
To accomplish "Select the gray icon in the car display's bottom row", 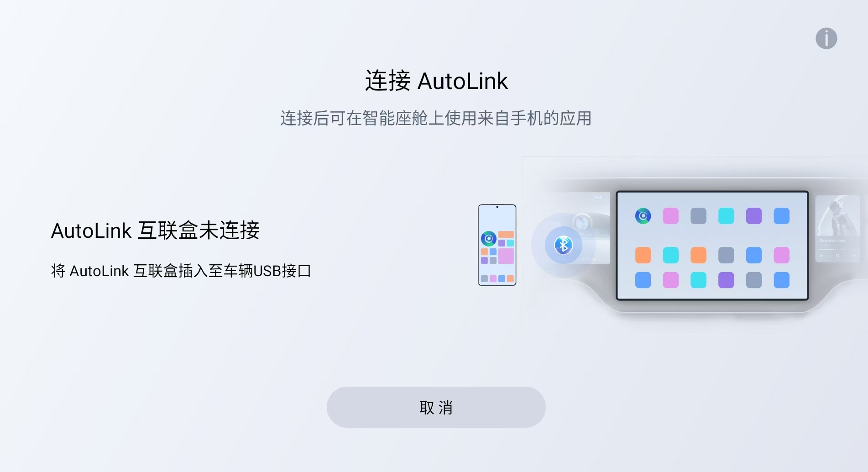I will click(754, 280).
